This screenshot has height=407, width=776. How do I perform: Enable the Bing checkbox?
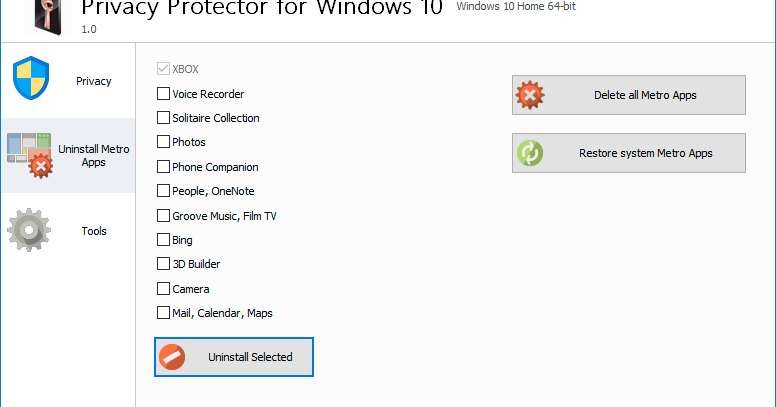coord(163,240)
